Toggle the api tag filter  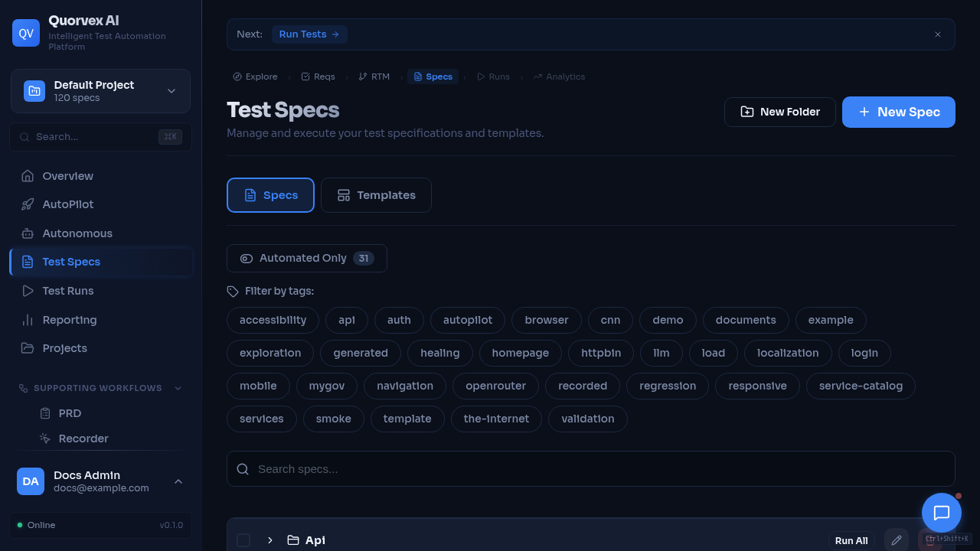[x=347, y=320]
